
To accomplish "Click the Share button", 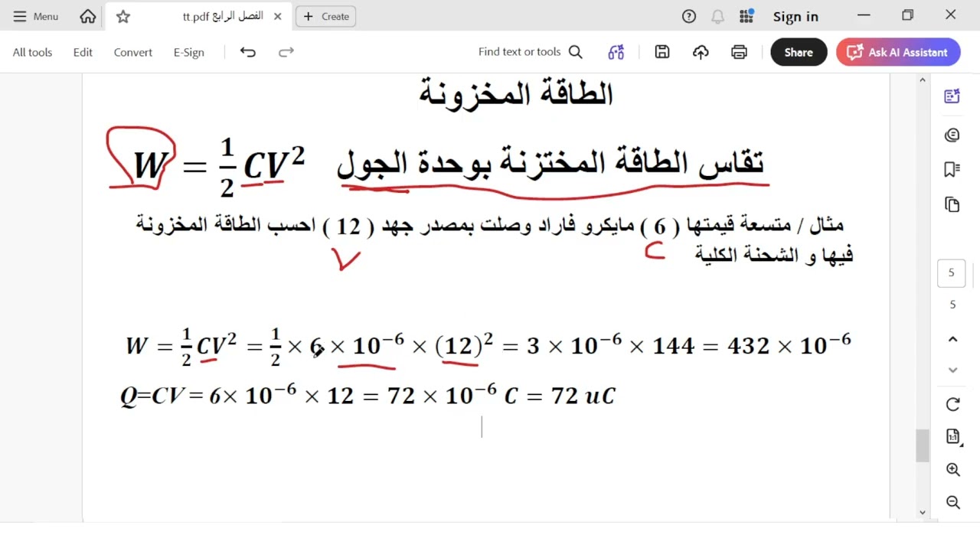I will pyautogui.click(x=799, y=52).
